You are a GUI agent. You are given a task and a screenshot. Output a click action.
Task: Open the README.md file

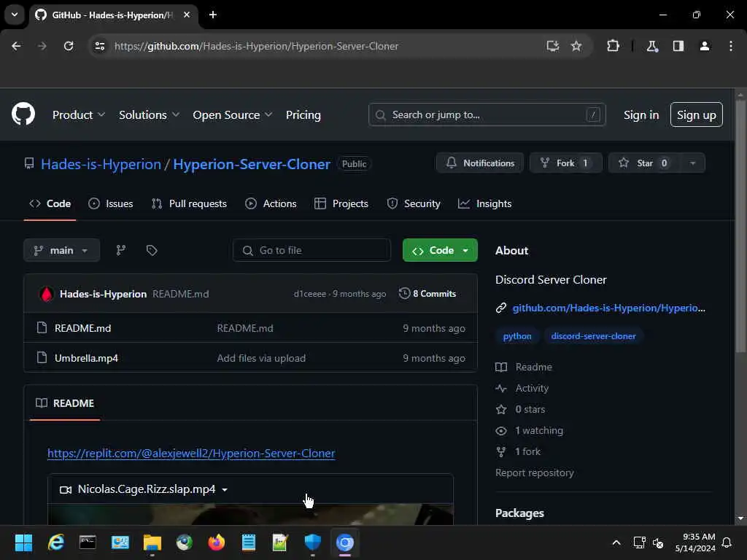pyautogui.click(x=83, y=328)
